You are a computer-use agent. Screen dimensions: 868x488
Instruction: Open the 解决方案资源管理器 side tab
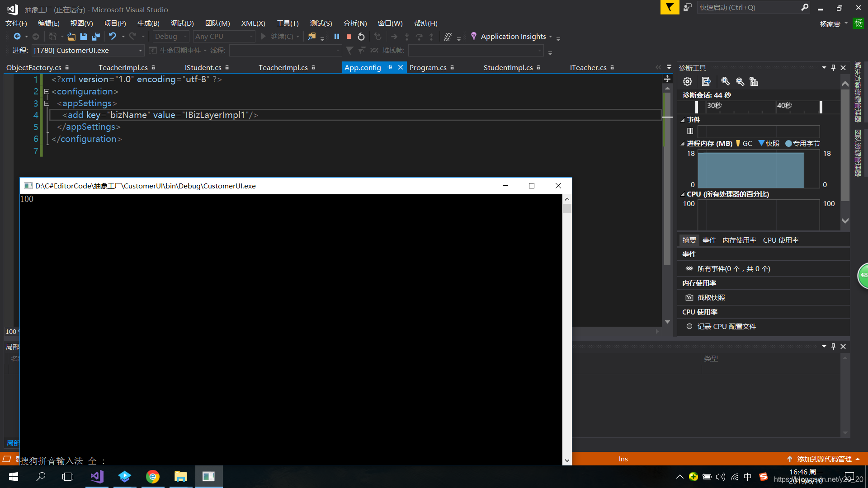point(858,92)
